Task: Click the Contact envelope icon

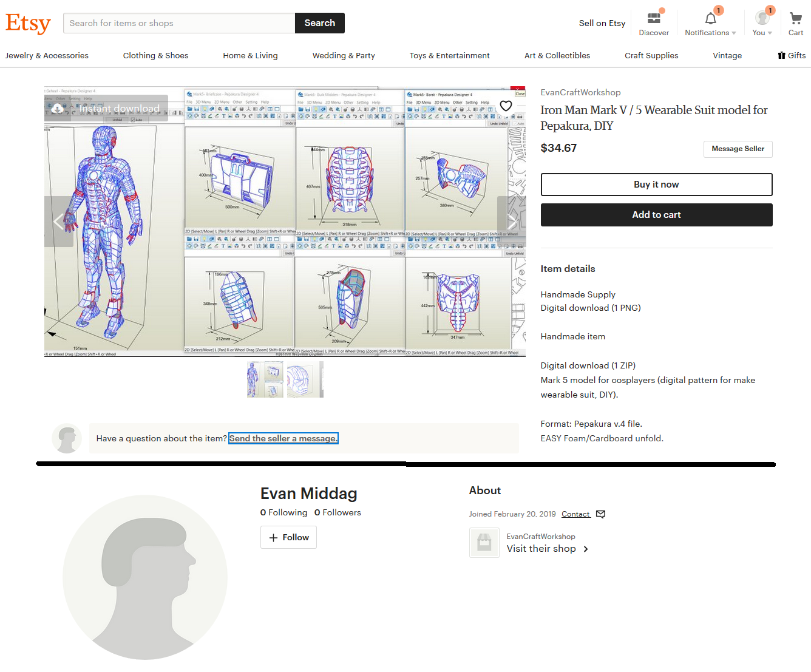Action: coord(601,514)
